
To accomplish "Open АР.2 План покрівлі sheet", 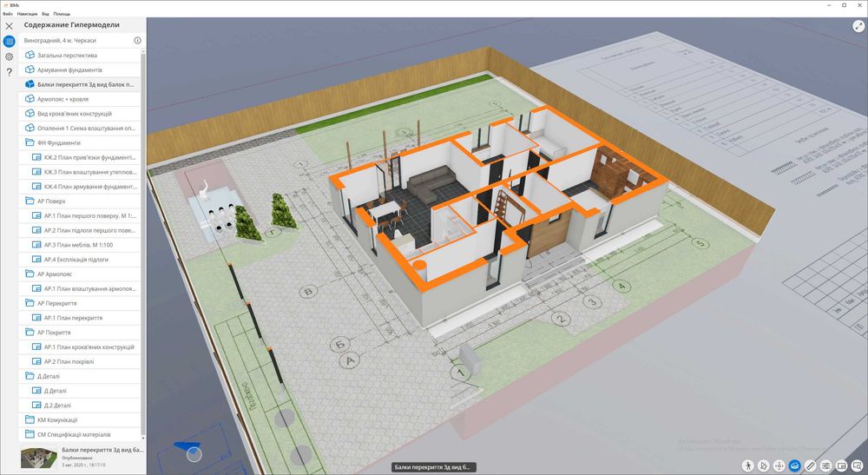I will click(82, 361).
